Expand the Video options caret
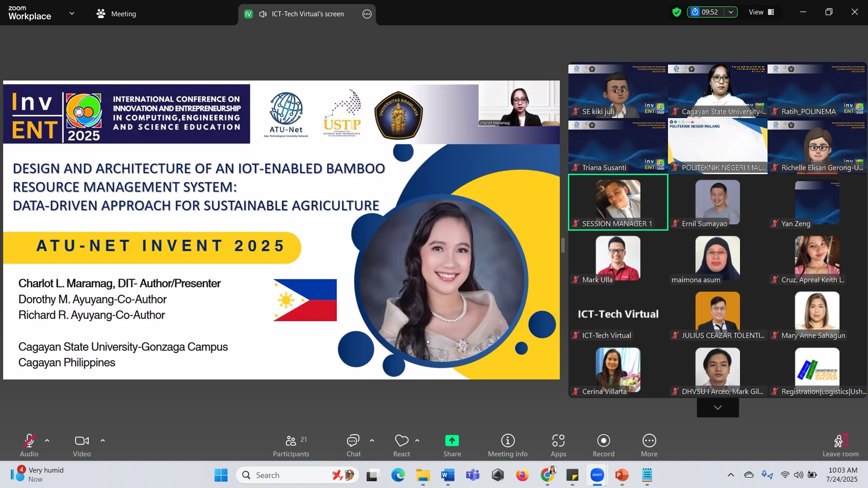 (x=103, y=441)
